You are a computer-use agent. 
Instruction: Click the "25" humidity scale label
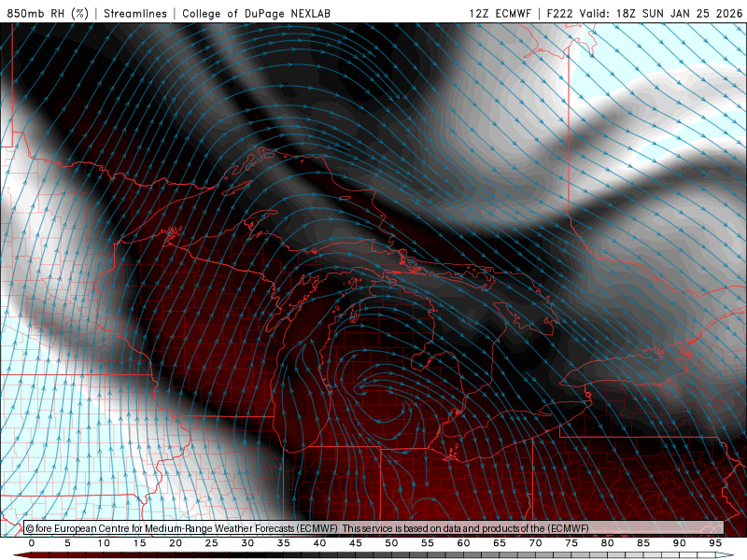(212, 543)
